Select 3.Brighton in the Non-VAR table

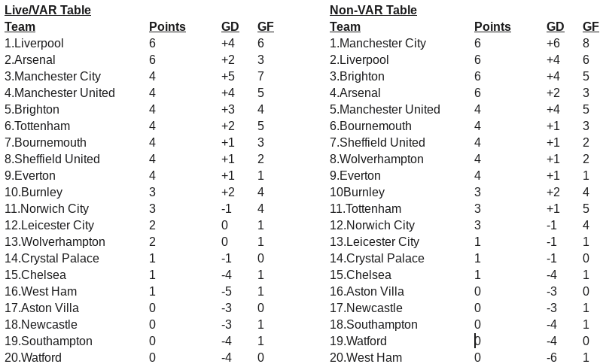(357, 77)
